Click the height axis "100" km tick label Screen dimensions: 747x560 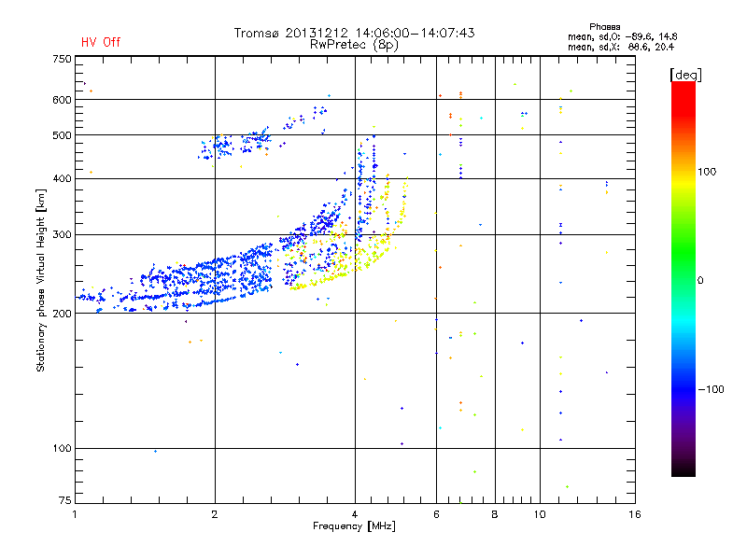62,448
